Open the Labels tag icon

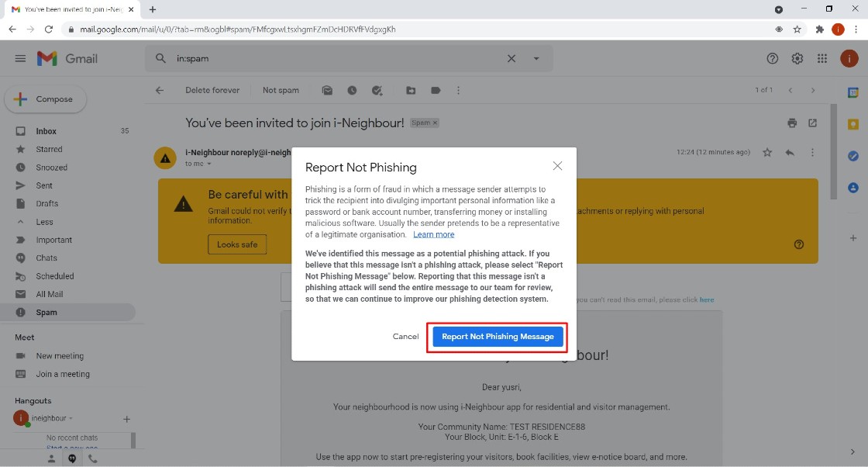tap(436, 90)
